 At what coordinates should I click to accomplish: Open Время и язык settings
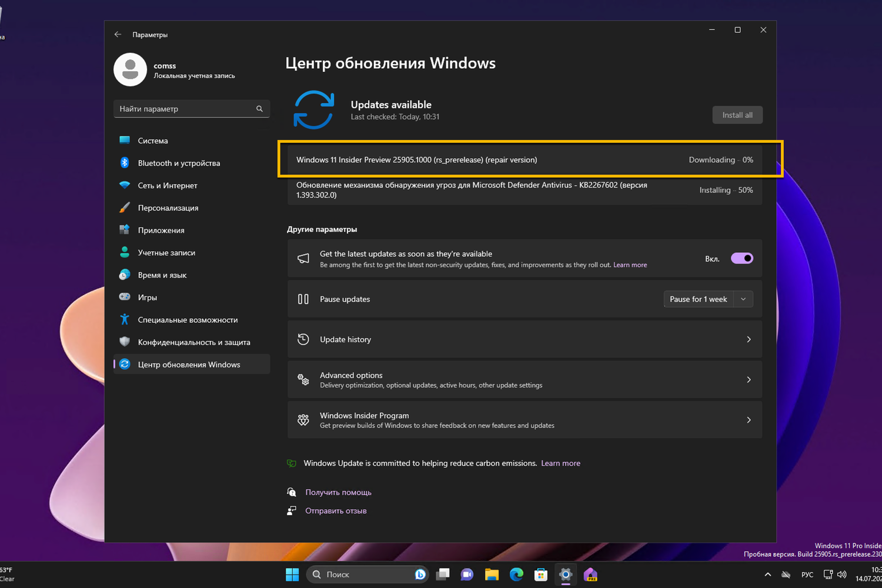192,275
